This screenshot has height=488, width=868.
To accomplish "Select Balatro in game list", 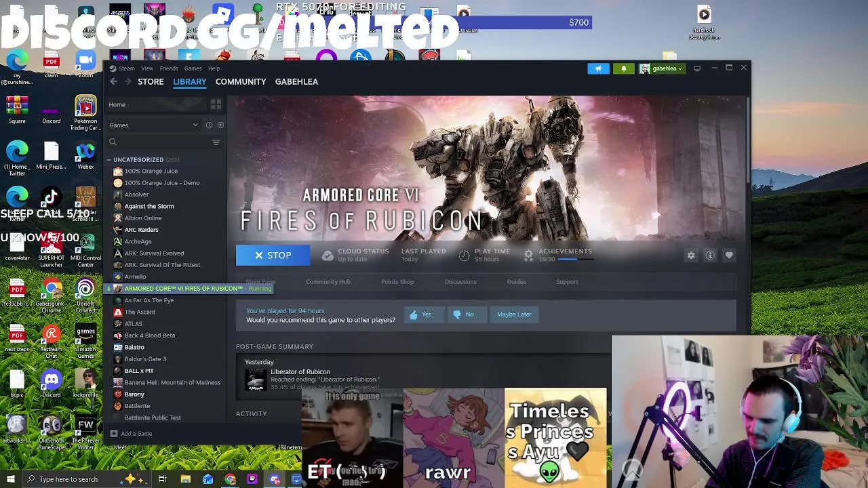I will pos(134,347).
